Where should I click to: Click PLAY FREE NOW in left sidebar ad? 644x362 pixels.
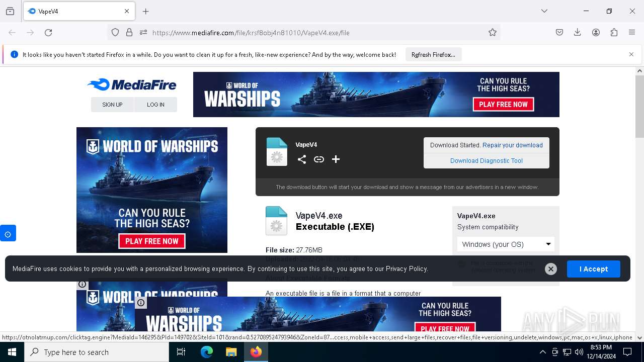tap(152, 241)
